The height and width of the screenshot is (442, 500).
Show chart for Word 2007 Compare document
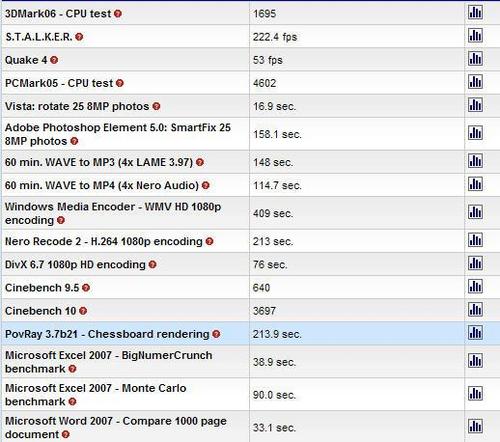[x=475, y=426]
